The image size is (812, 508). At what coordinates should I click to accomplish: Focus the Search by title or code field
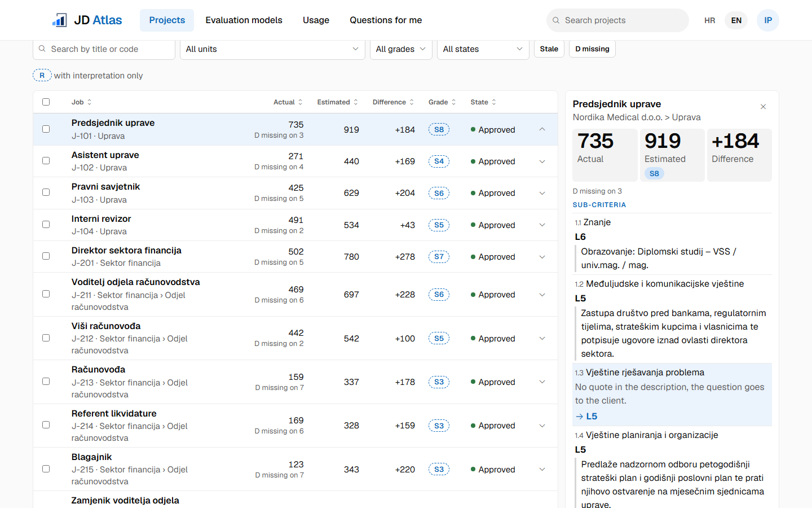coord(104,49)
